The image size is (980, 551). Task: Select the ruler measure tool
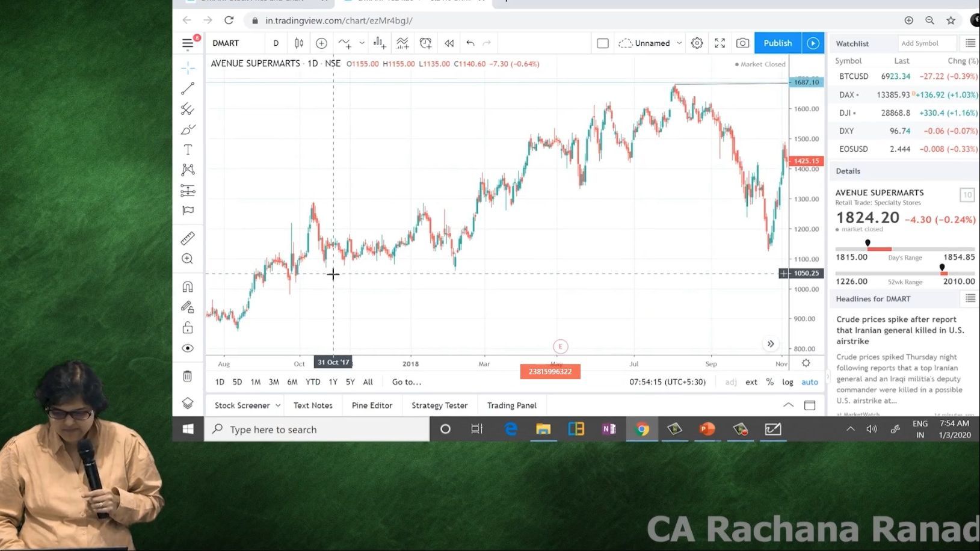click(188, 238)
